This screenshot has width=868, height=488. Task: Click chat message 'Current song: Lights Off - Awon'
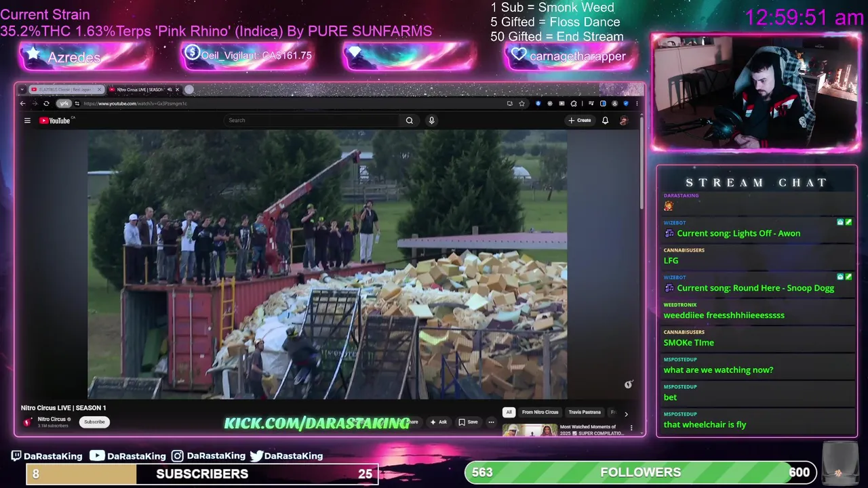[x=738, y=233]
